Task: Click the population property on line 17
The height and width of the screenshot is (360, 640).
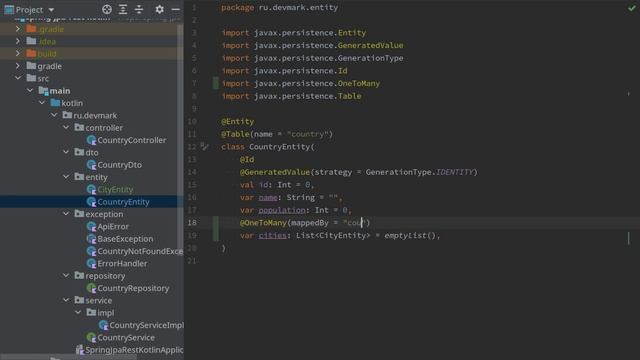Action: (282, 210)
